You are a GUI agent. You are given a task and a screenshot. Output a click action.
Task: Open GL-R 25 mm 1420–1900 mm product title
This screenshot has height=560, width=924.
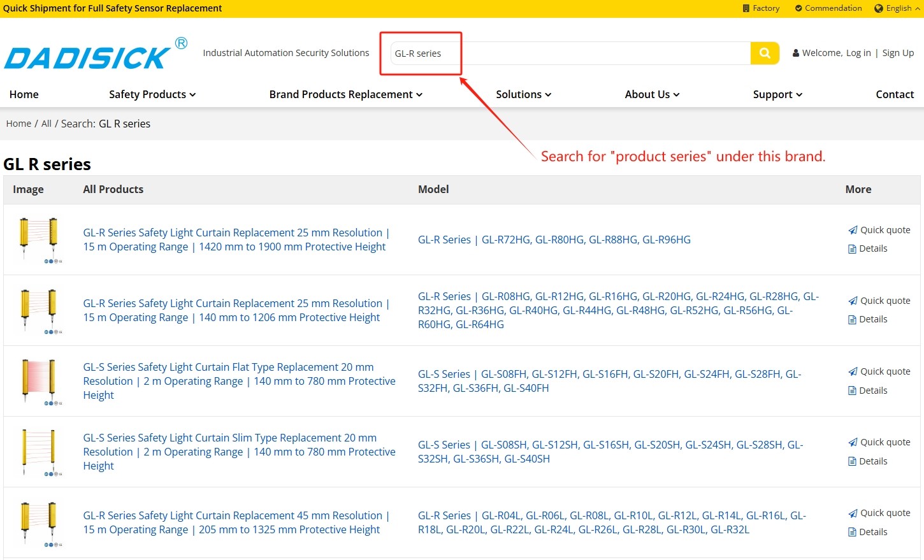(236, 240)
